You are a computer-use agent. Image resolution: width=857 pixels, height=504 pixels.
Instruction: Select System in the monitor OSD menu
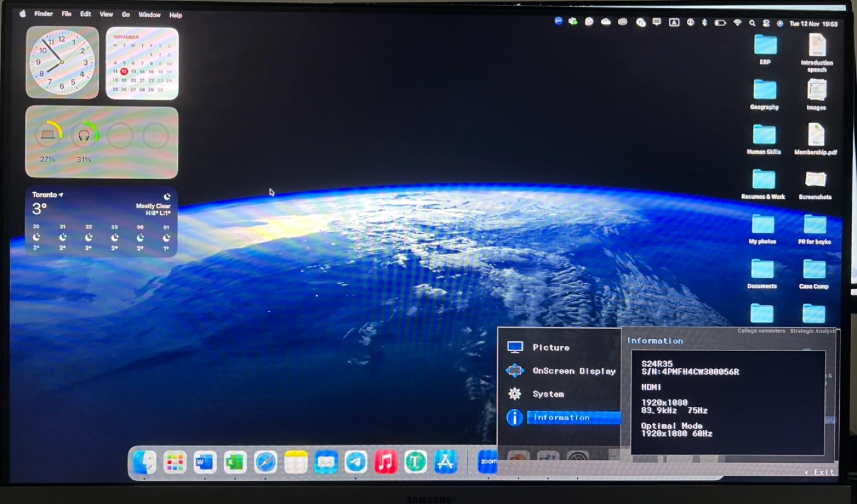pyautogui.click(x=548, y=394)
